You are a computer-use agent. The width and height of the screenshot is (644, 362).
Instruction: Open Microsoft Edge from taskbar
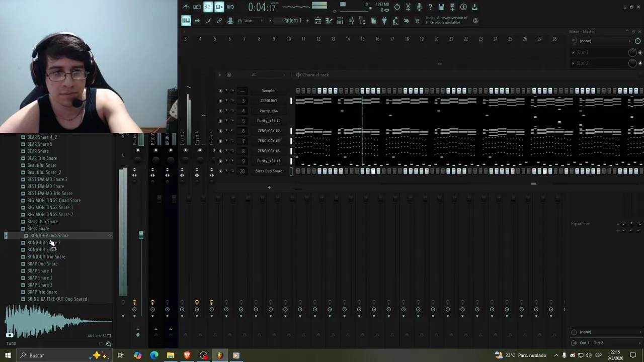tap(154, 355)
